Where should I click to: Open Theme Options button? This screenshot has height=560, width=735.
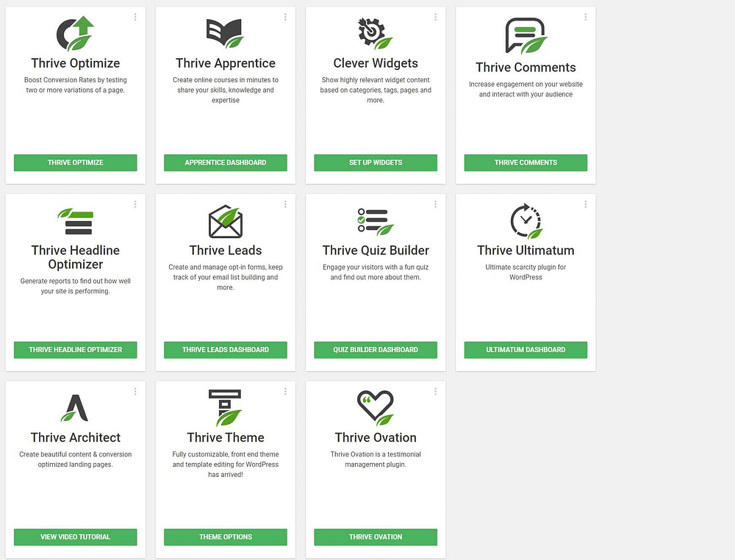coord(226,537)
